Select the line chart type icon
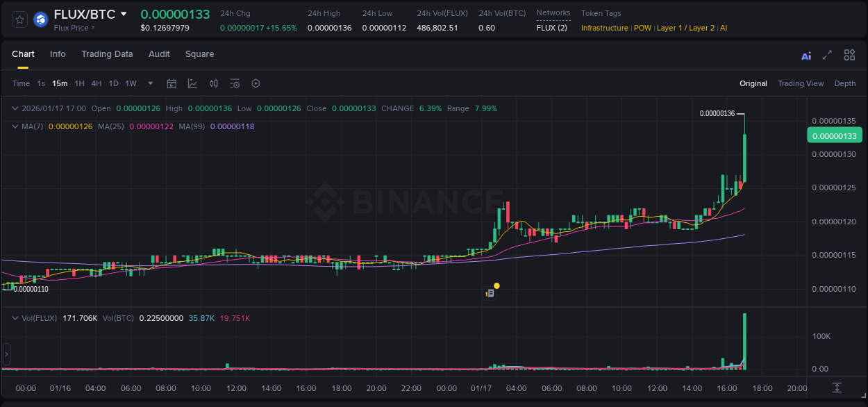 click(192, 83)
